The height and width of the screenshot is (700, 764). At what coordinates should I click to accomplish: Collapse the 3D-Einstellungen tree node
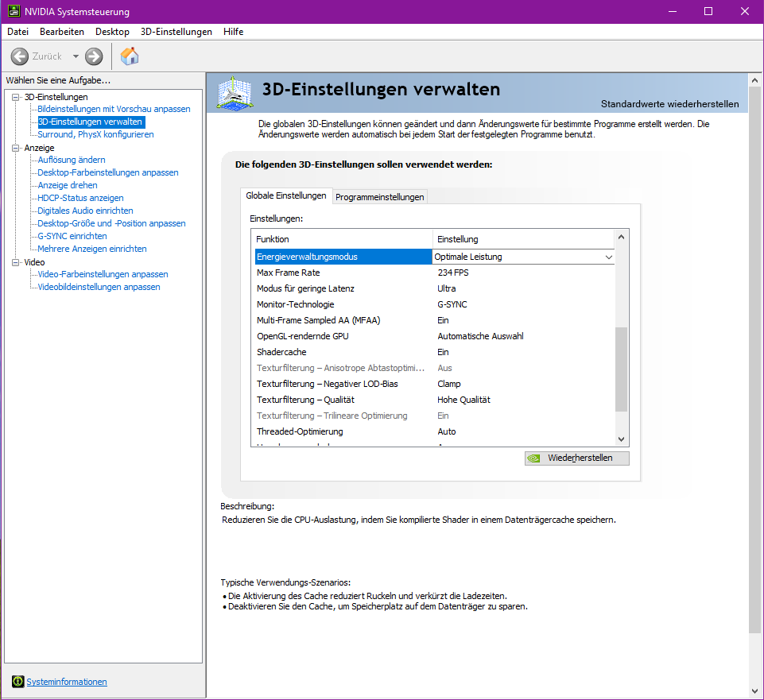(16, 97)
